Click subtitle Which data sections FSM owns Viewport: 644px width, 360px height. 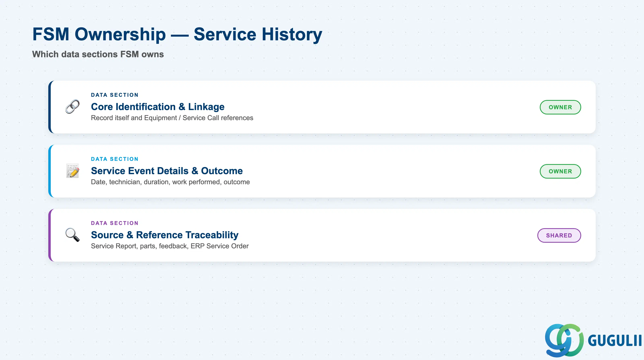98,54
